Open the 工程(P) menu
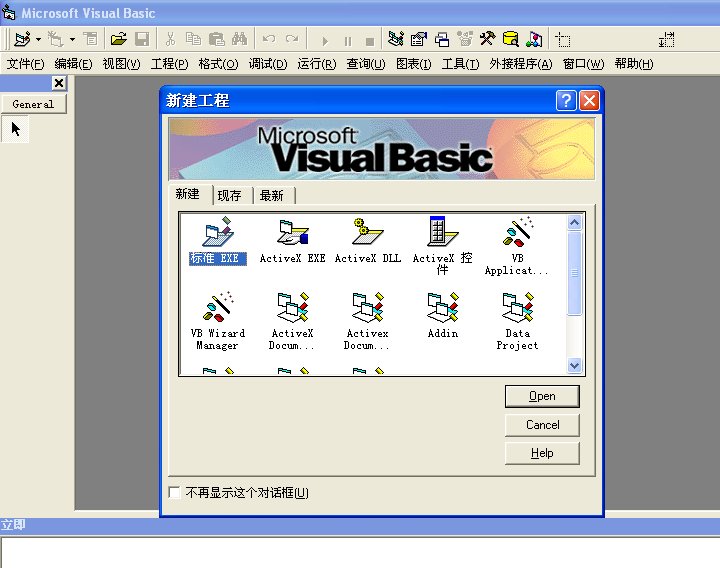The image size is (720, 568). click(169, 64)
